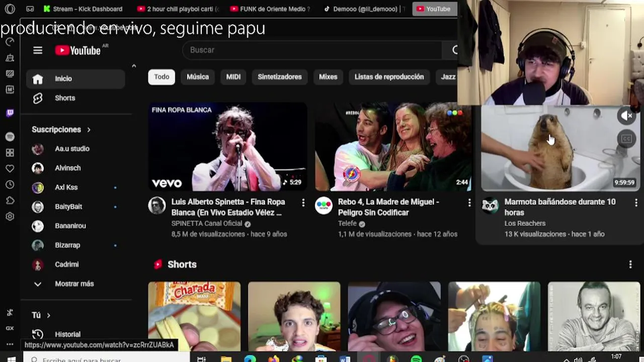The image size is (644, 362).
Task: Open the GX Control speedometer icon
Action: click(x=10, y=42)
